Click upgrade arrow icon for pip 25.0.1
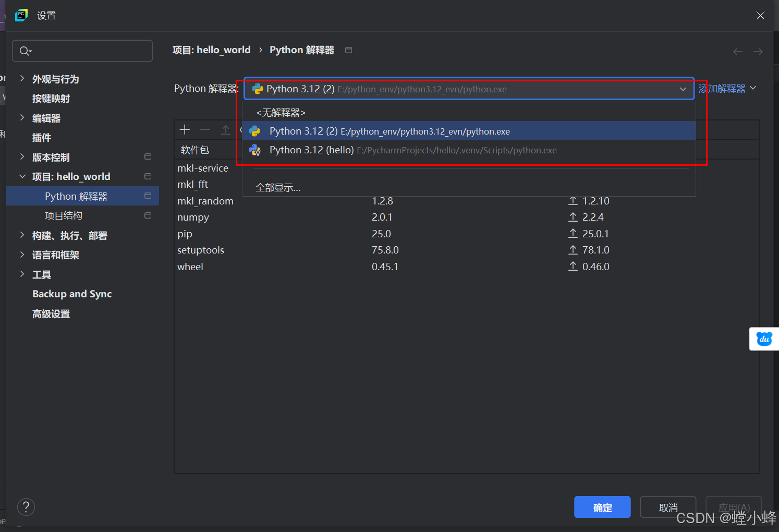 tap(573, 234)
